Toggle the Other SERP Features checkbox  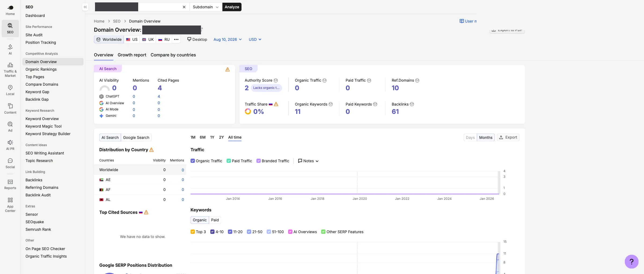pyautogui.click(x=323, y=232)
